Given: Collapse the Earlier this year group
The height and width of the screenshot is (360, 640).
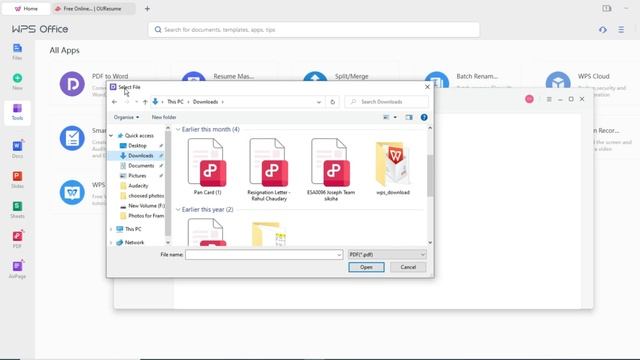Looking at the screenshot, I should point(178,209).
